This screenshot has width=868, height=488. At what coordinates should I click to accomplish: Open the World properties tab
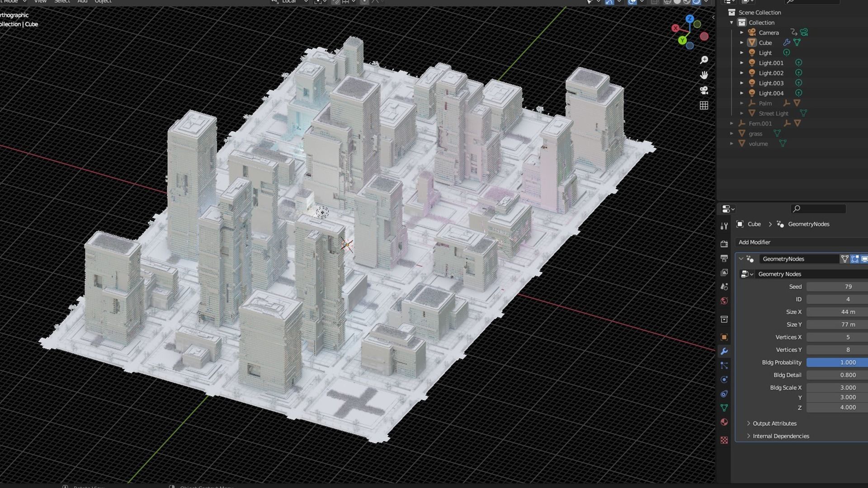click(x=724, y=301)
